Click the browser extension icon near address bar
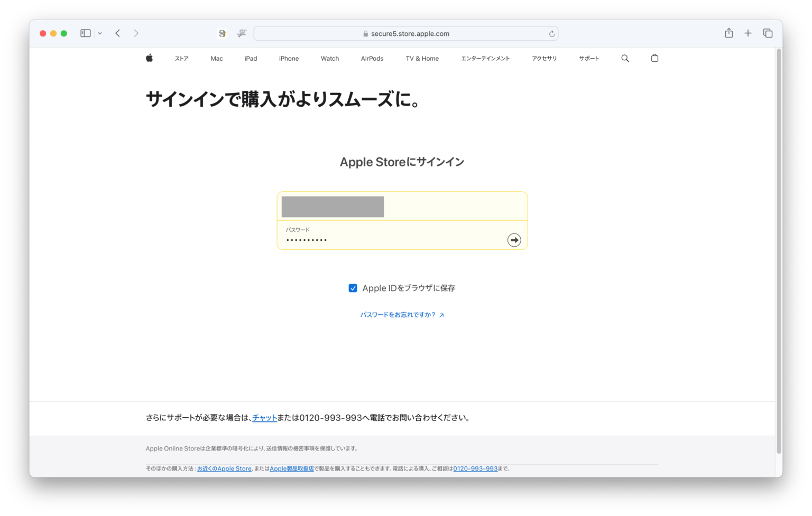This screenshot has height=516, width=812. pos(222,33)
